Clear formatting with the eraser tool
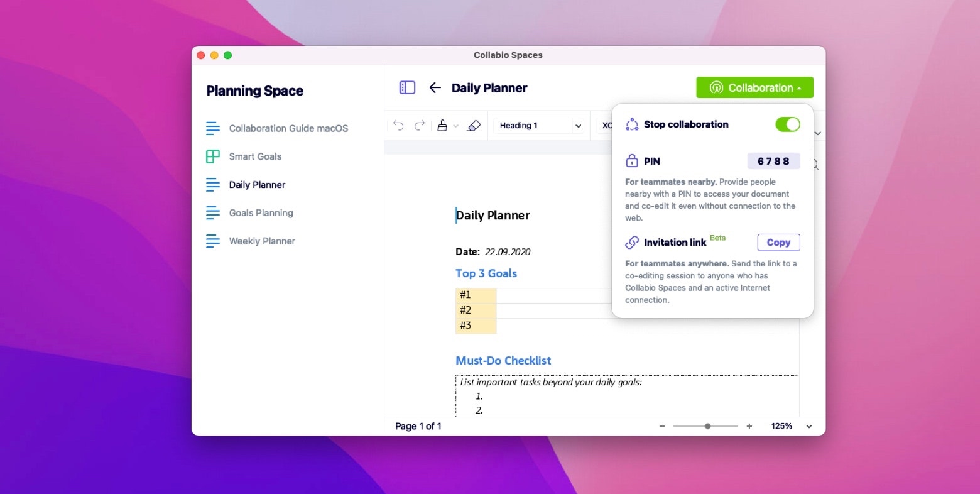 pos(474,126)
